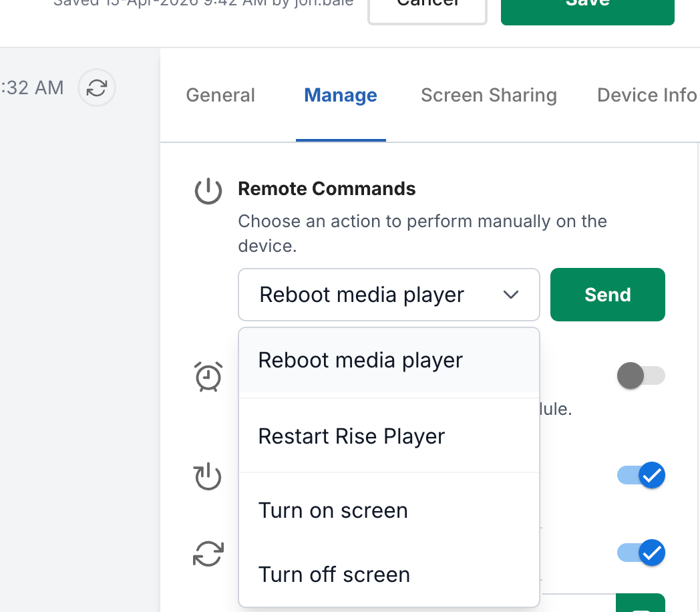Click the Remote Commands power icon
Viewport: 700px width, 612px height.
(x=208, y=190)
